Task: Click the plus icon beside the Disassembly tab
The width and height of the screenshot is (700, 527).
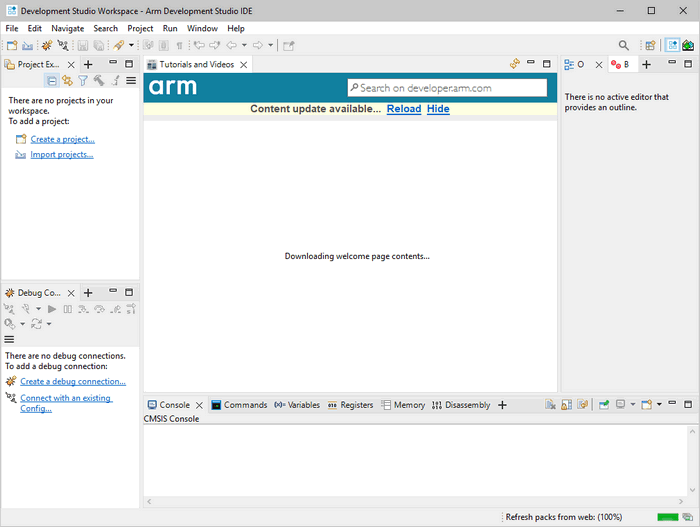Action: tap(502, 405)
